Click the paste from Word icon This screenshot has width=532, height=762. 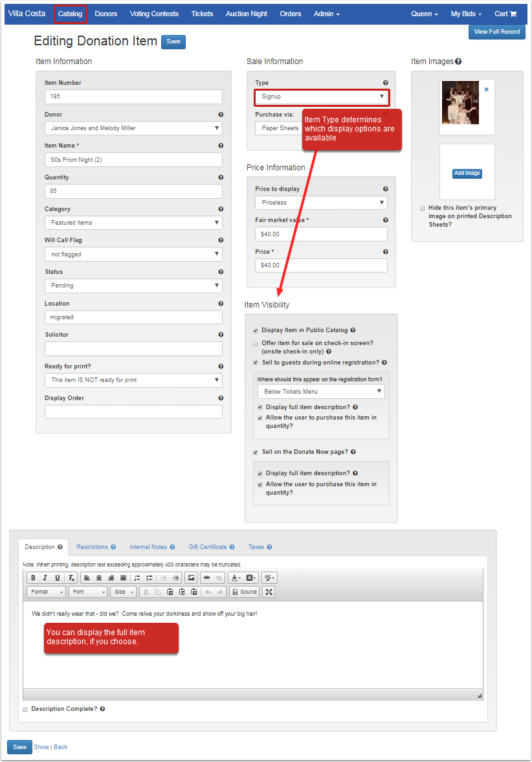click(194, 592)
